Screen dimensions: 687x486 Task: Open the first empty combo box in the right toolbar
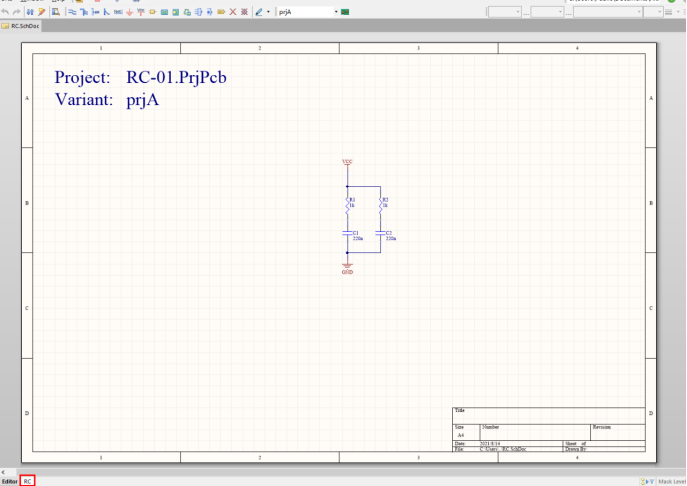[504, 12]
